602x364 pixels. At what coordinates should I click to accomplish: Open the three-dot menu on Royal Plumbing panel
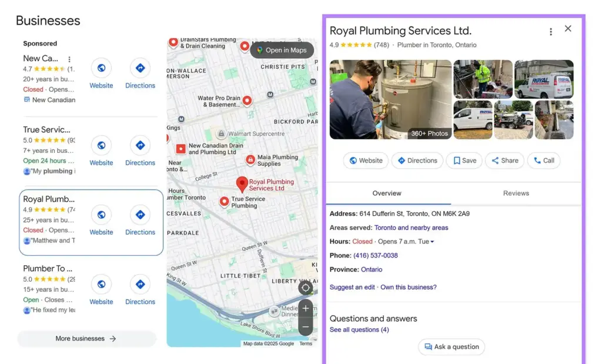[551, 31]
